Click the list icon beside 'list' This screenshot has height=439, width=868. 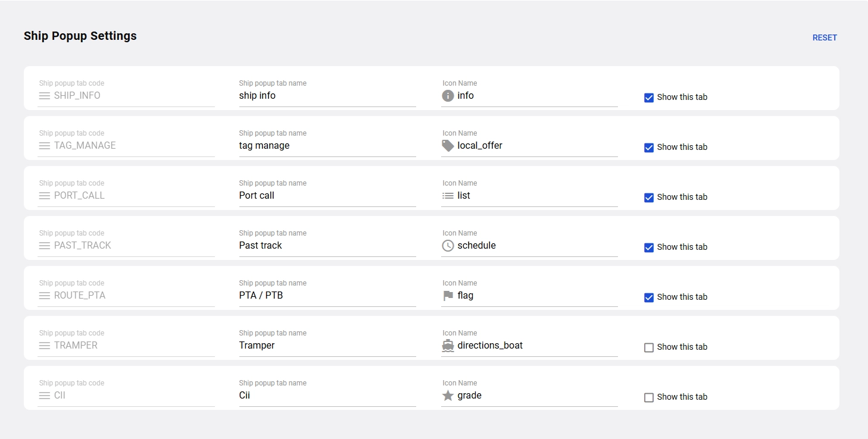pos(448,196)
